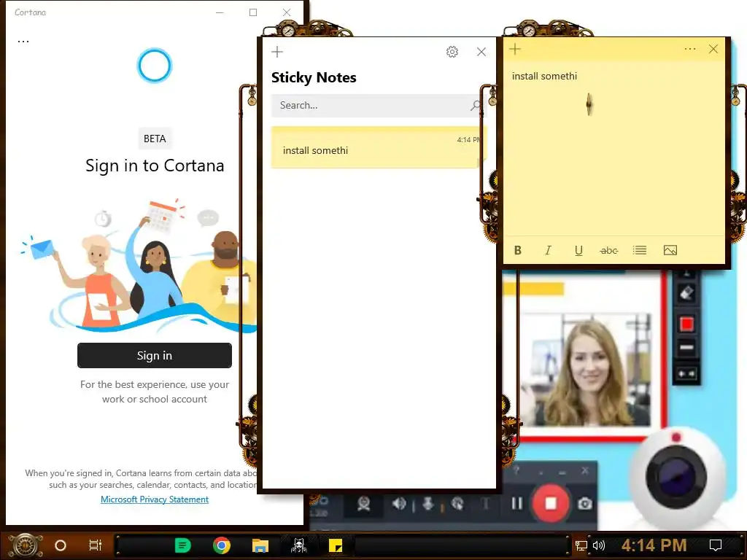Pick the red color swatch in drawing sidebar
The image size is (747, 560).
tap(686, 324)
